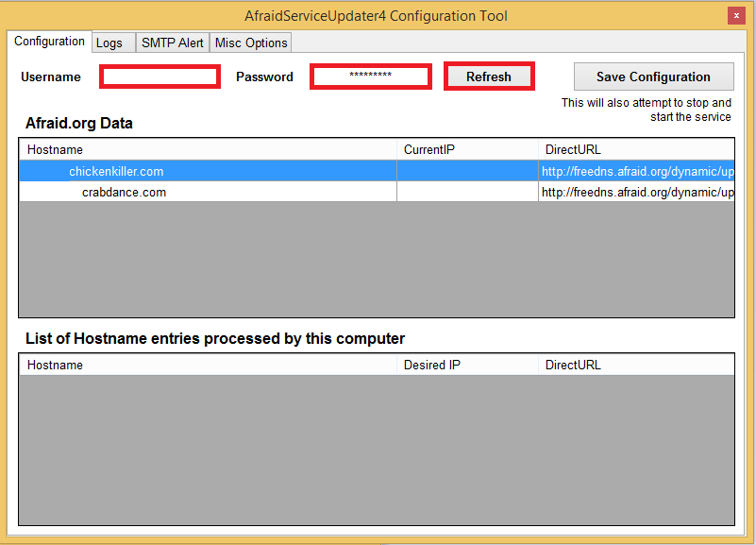Select the Configuration tab
The image size is (756, 545).
50,42
